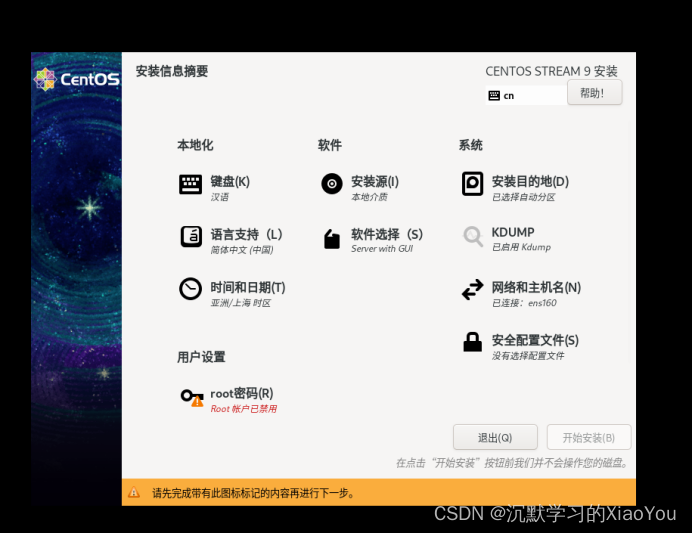
Task: Click the 'CENTOS STREAM 9 安装' header text
Action: click(551, 71)
